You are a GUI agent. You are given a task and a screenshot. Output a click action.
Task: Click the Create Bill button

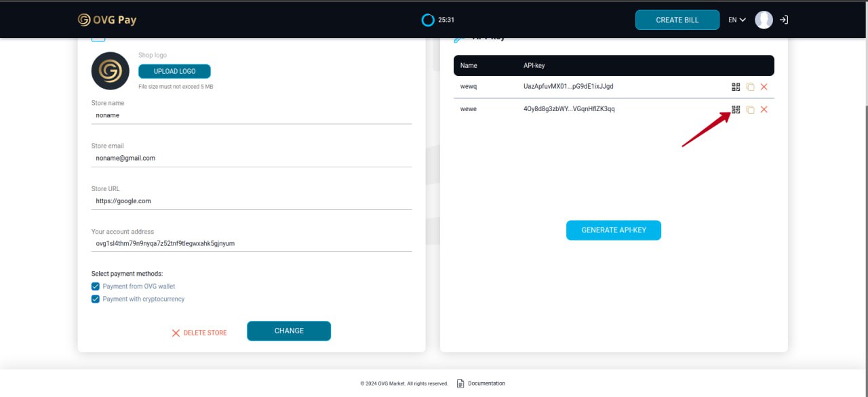point(677,20)
